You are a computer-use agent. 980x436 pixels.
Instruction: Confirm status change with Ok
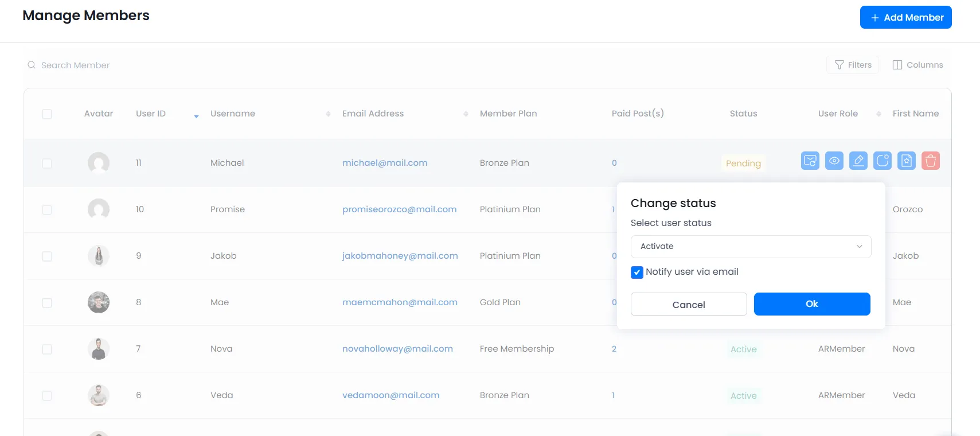point(811,304)
